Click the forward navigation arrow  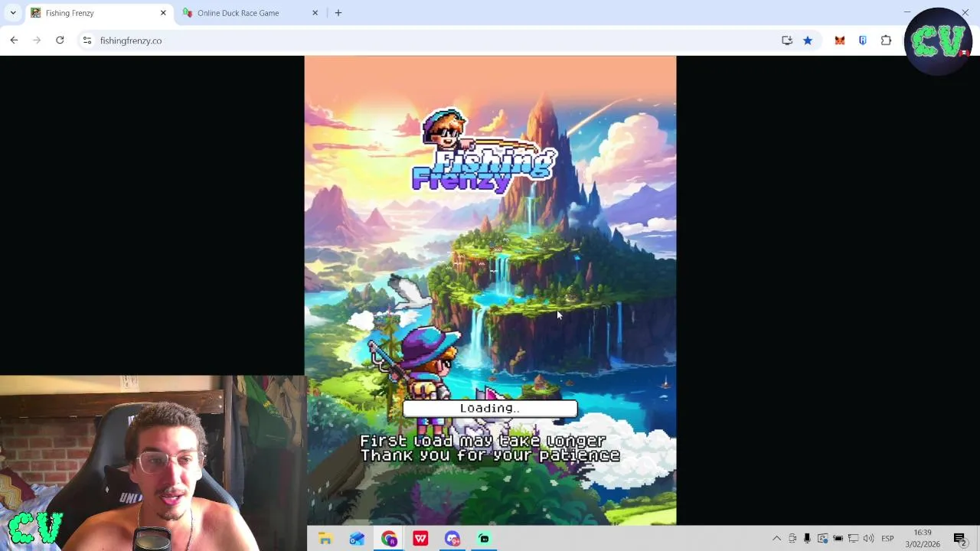click(37, 41)
